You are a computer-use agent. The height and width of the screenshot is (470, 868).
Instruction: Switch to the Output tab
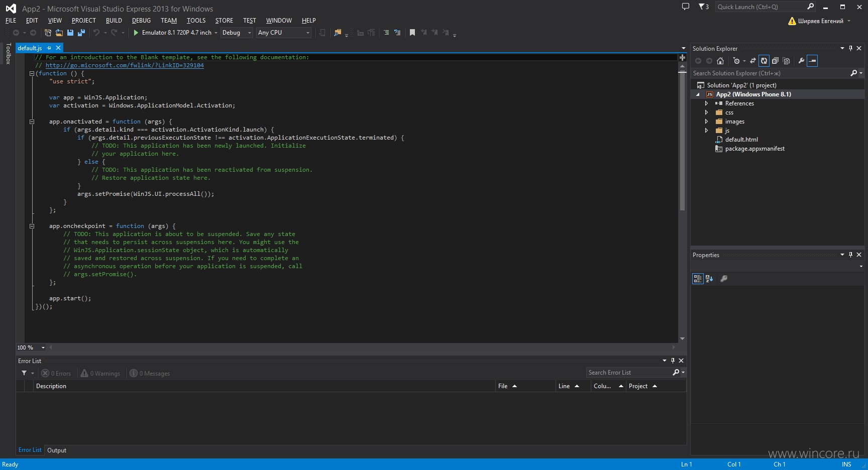[x=57, y=450]
